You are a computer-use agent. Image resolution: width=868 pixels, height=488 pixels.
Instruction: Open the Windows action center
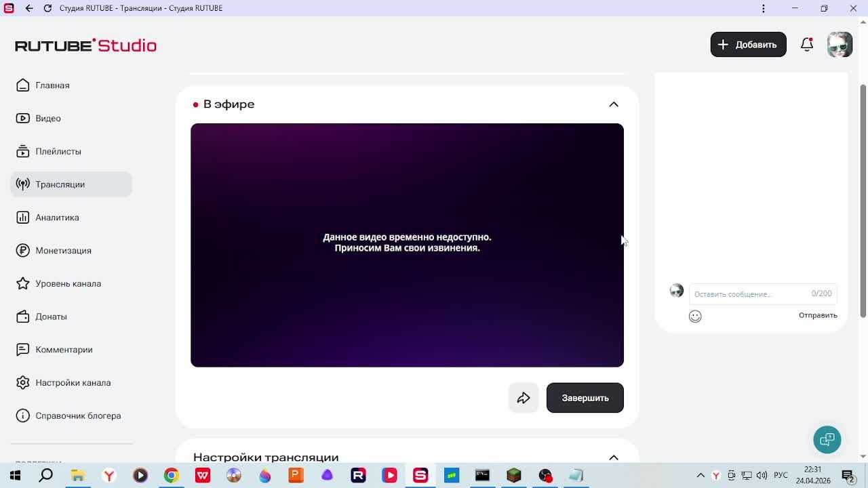coord(848,476)
